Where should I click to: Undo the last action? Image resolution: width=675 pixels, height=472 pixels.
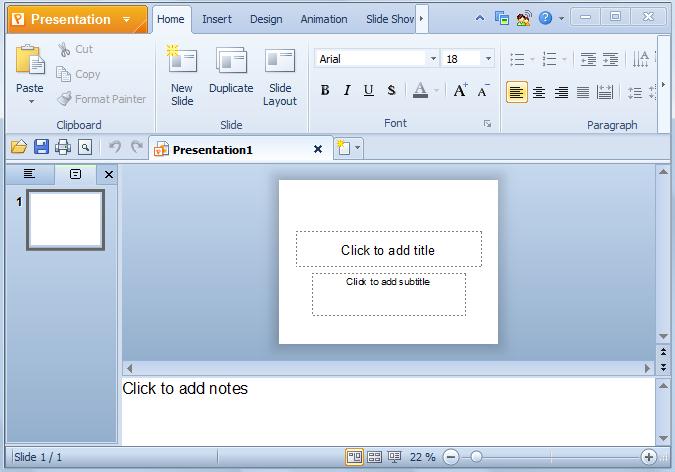pos(115,147)
